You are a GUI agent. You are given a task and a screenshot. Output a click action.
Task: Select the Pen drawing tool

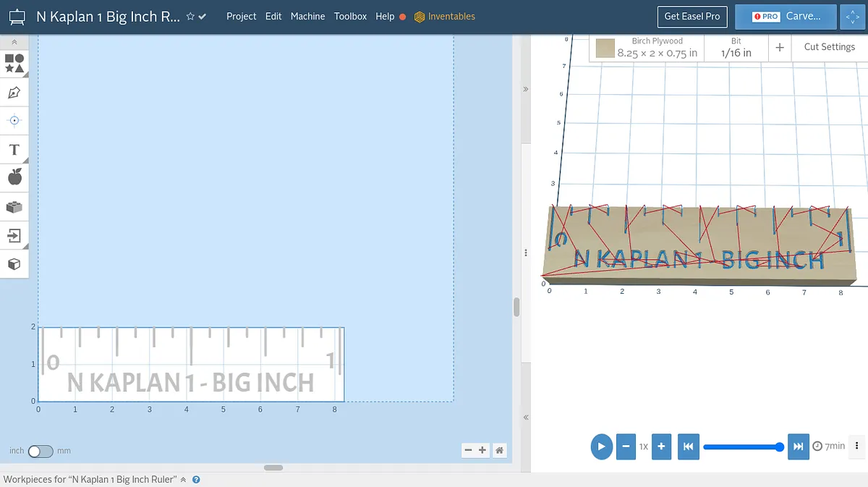click(14, 93)
